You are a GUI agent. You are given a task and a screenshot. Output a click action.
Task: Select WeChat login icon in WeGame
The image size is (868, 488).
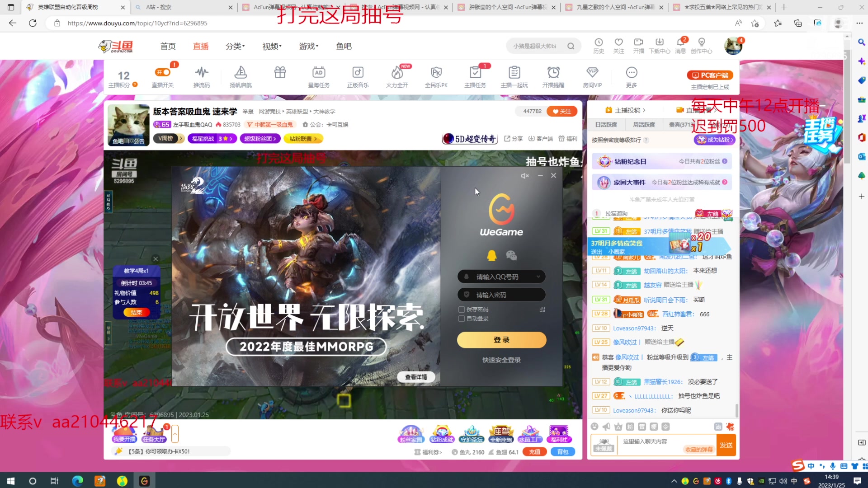[x=511, y=256]
